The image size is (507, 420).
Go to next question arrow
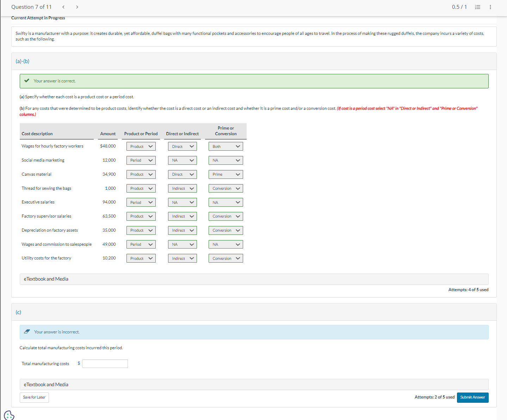[77, 7]
